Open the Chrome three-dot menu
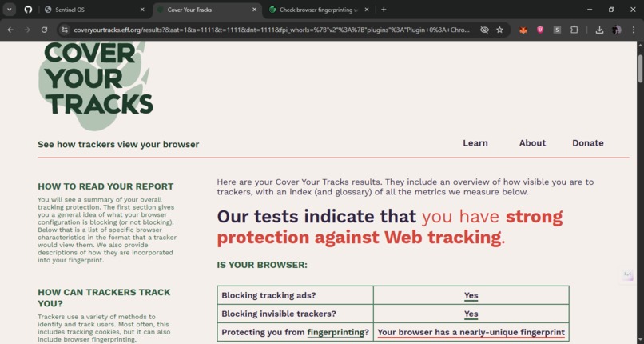 point(633,30)
